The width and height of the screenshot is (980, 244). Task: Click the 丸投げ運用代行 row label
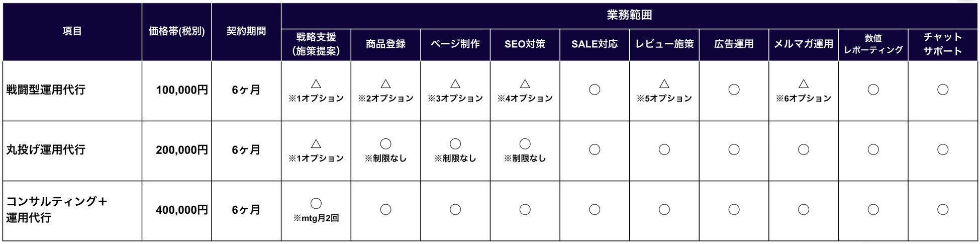pyautogui.click(x=46, y=150)
